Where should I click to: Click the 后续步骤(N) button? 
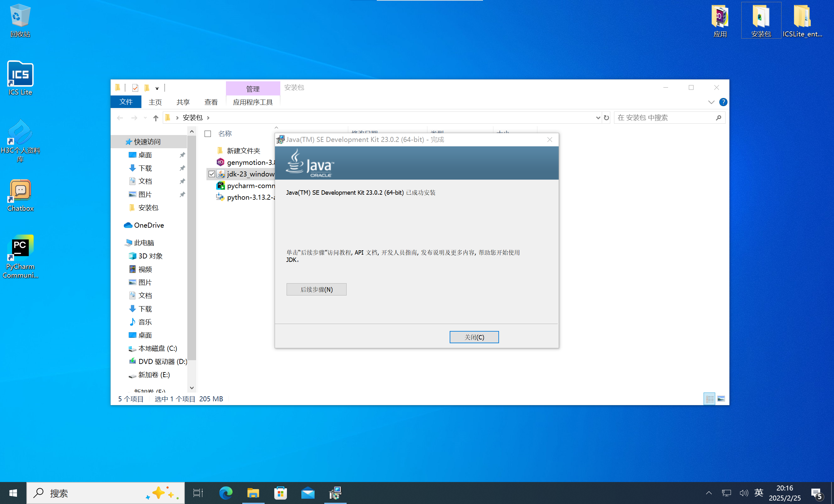(x=316, y=289)
